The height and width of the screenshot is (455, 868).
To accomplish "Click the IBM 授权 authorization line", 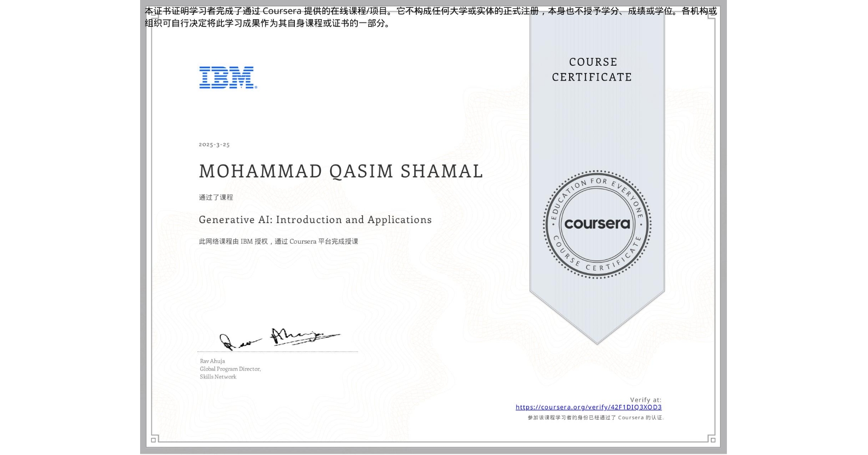I will 278,241.
